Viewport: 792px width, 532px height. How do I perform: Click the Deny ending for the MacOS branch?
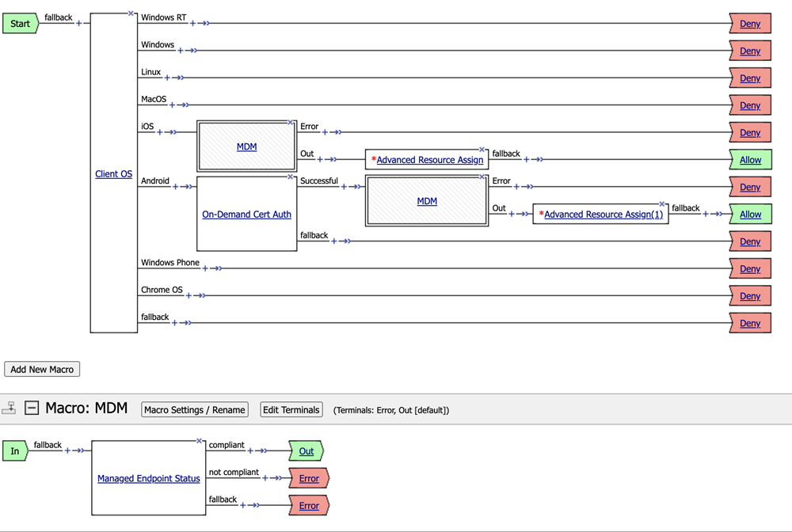(x=750, y=105)
